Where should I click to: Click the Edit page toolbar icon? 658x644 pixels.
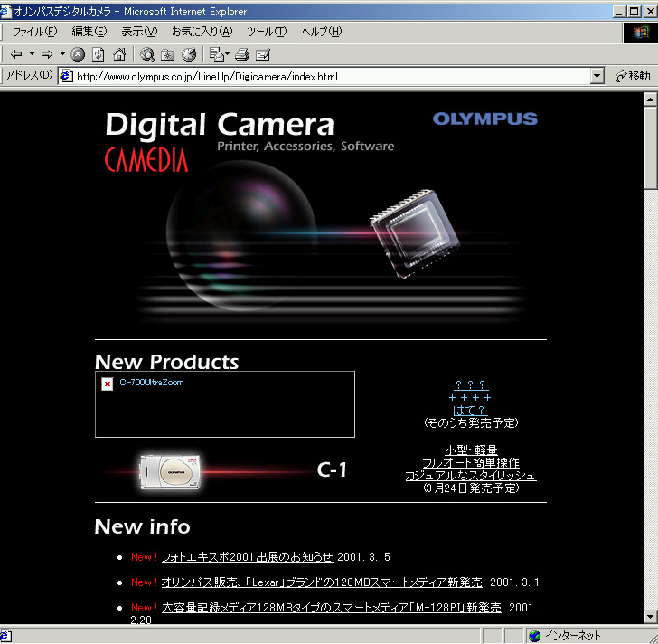tap(263, 54)
